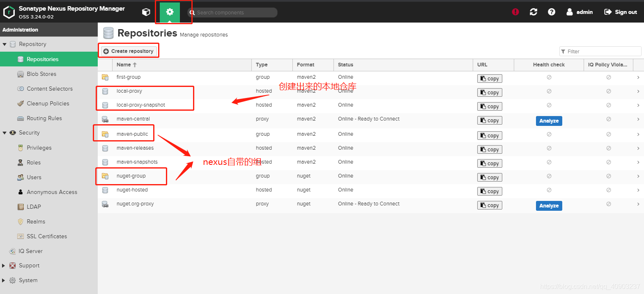Viewport: 644px width, 294px height.
Task: Open Routing Rules in sidebar
Action: (49, 118)
